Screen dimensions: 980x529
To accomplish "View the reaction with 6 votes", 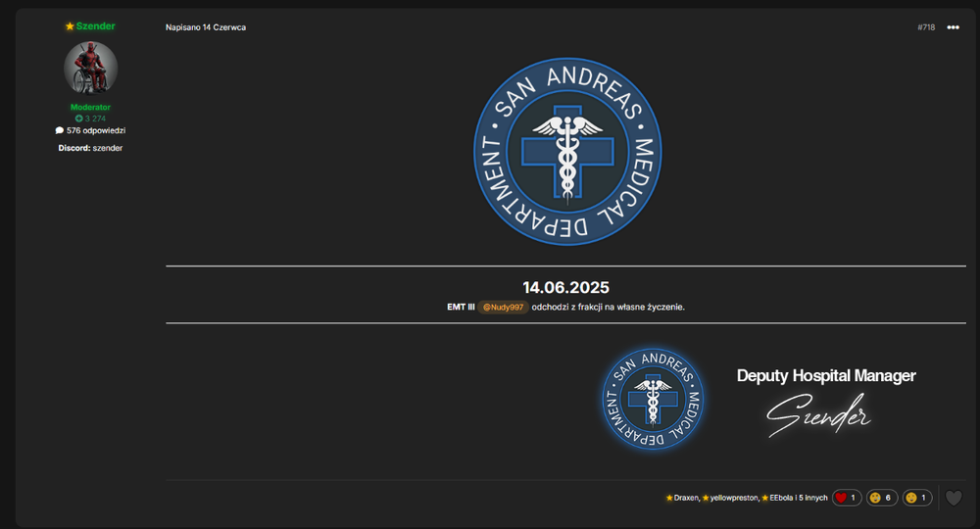I will point(882,498).
